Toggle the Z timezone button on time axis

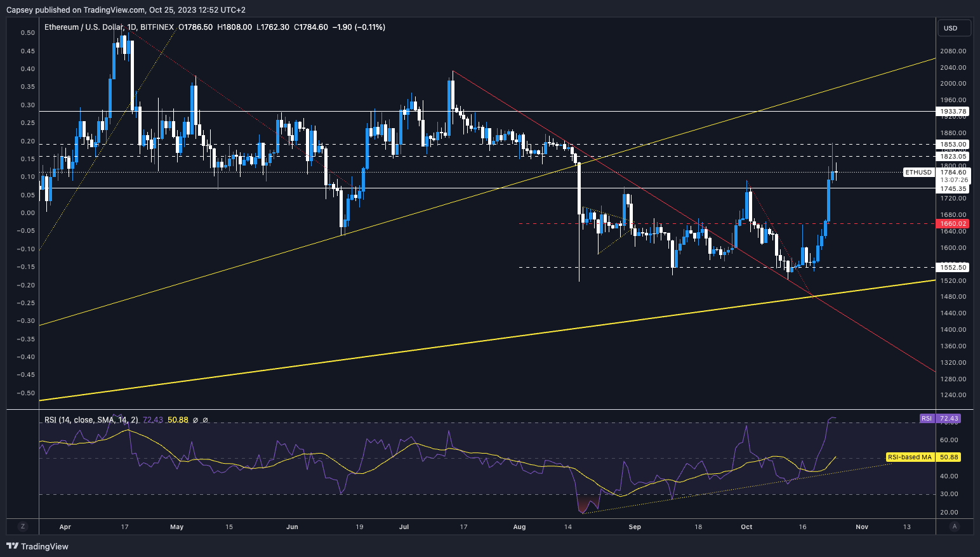[23, 527]
